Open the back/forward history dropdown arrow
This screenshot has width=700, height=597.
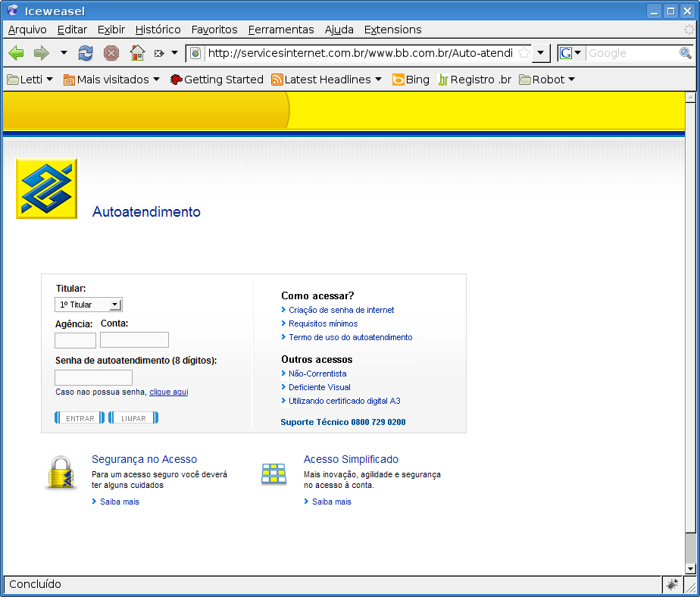click(x=64, y=53)
